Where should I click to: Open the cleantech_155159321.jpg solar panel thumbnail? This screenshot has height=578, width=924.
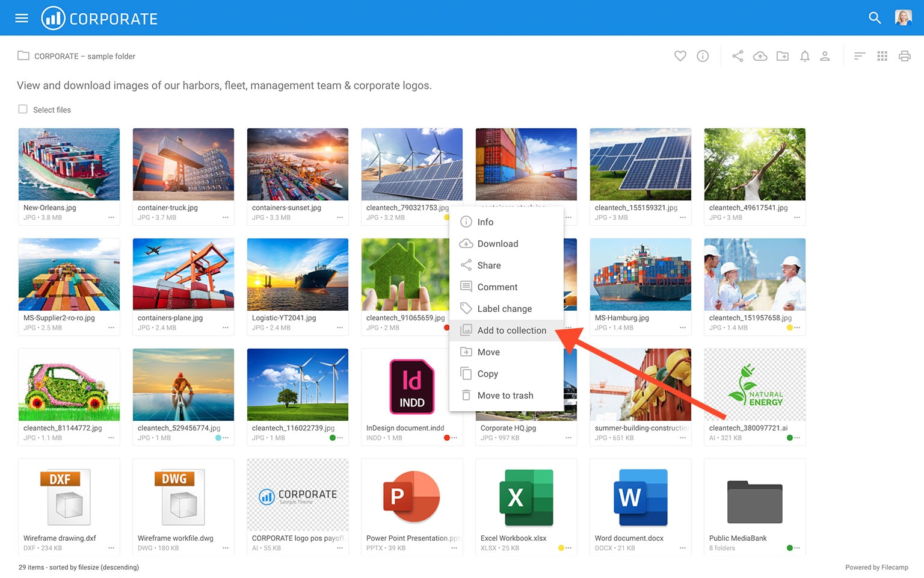pos(641,164)
